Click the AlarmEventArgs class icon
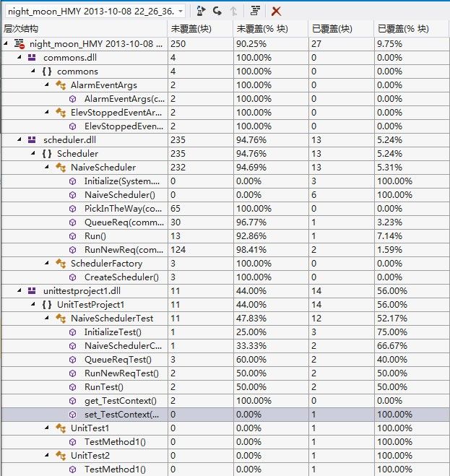 (x=61, y=85)
